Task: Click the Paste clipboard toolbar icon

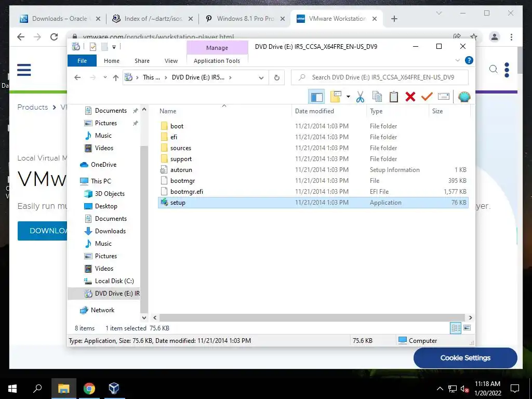Action: tap(394, 97)
